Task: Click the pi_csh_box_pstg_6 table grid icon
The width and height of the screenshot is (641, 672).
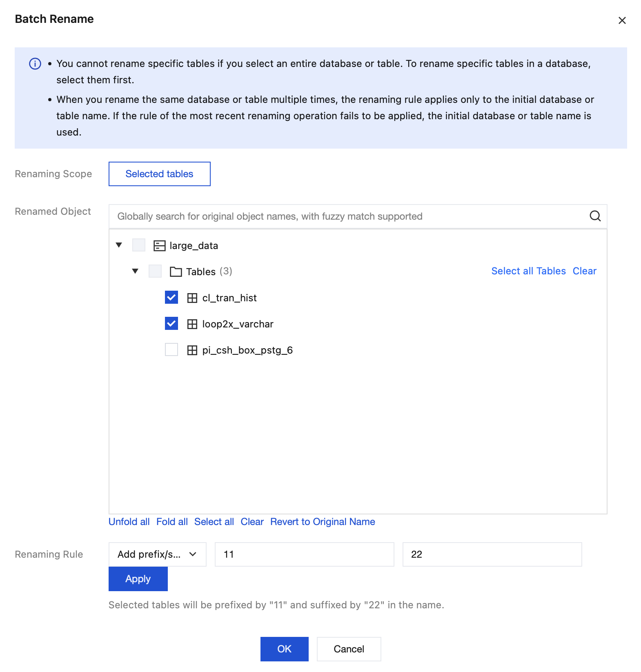Action: click(192, 350)
